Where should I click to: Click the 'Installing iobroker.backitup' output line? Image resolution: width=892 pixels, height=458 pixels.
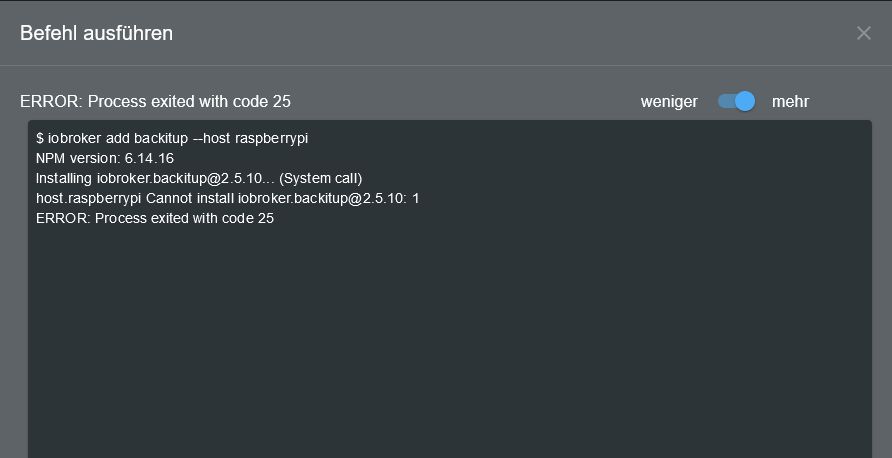tap(198, 178)
